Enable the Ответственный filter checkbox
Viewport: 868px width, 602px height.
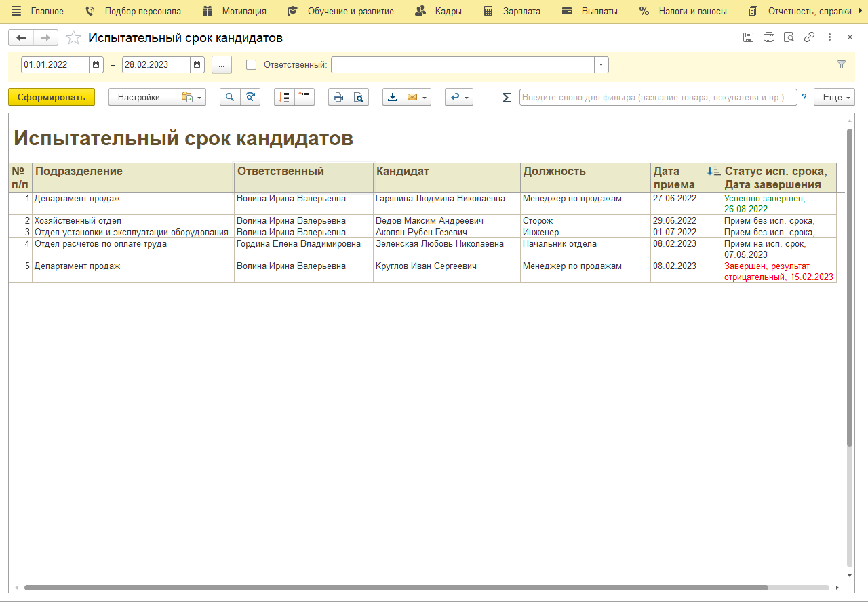tap(252, 65)
